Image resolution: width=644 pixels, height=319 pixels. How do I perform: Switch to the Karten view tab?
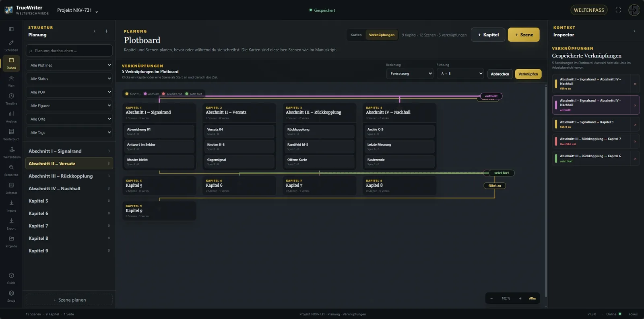[x=356, y=35]
